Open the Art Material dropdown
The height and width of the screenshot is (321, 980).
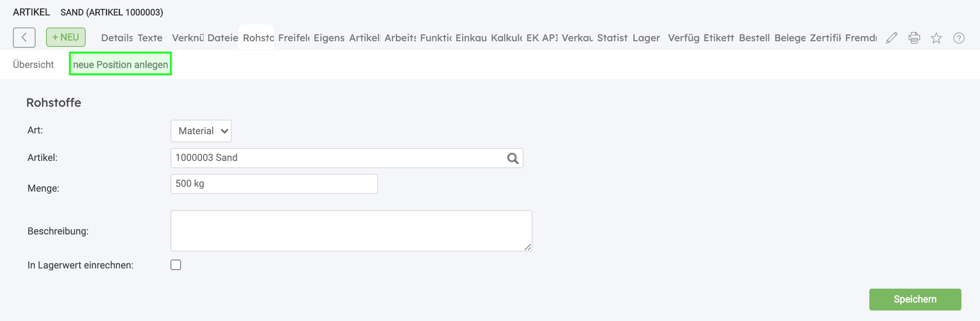coord(201,131)
